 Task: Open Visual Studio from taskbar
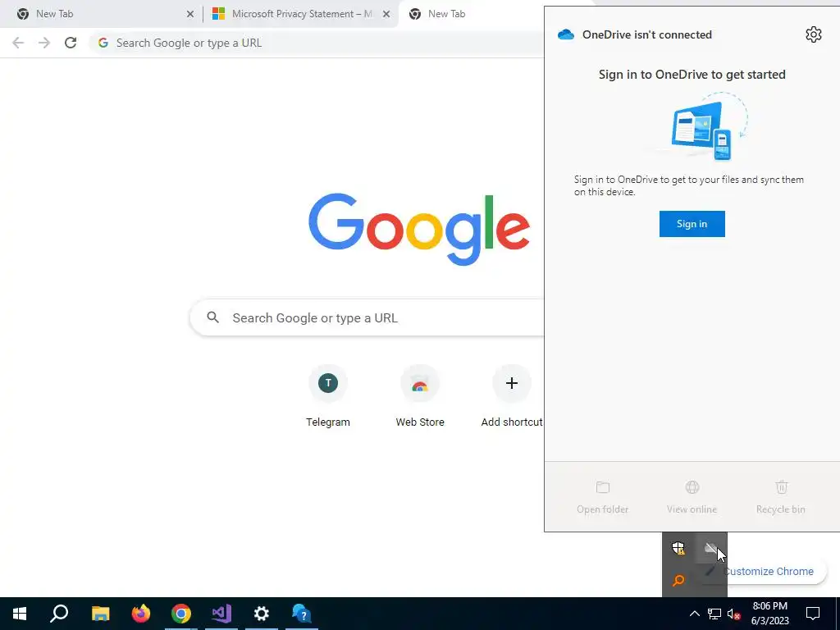tap(221, 614)
